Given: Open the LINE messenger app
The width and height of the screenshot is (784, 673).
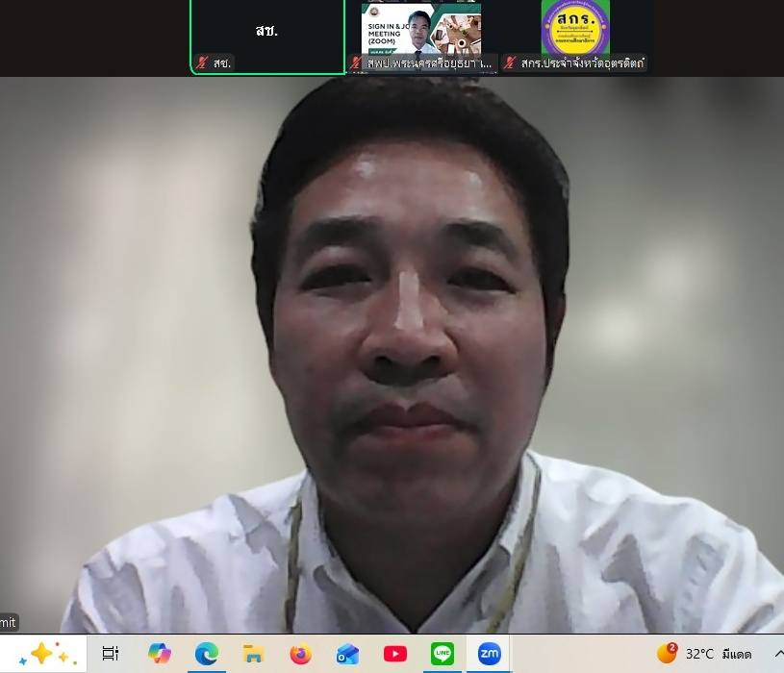Looking at the screenshot, I should (442, 654).
